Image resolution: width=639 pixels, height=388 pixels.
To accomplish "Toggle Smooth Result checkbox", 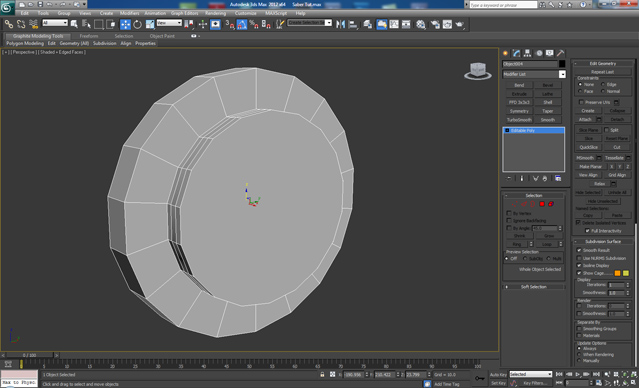I will click(579, 250).
